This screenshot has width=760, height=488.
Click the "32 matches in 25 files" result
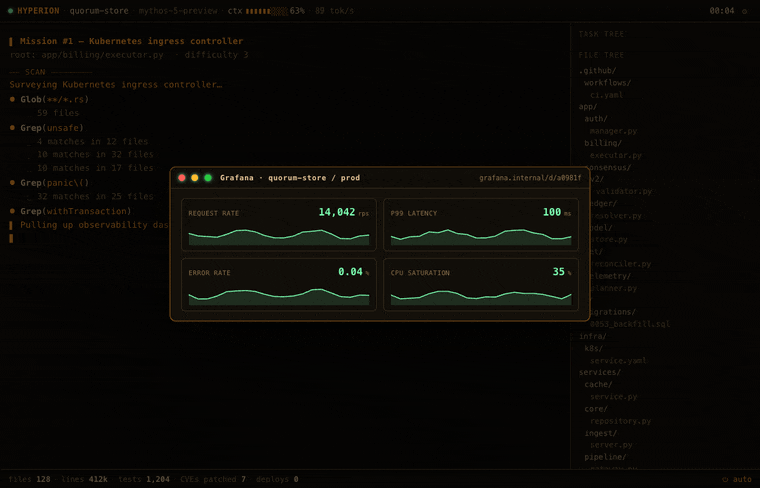95,197
